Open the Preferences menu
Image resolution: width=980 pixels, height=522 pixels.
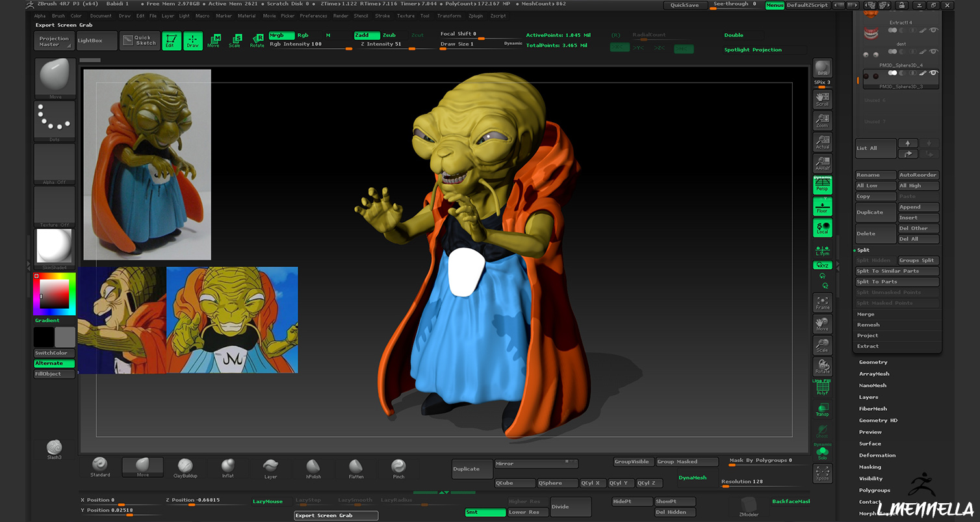point(313,16)
